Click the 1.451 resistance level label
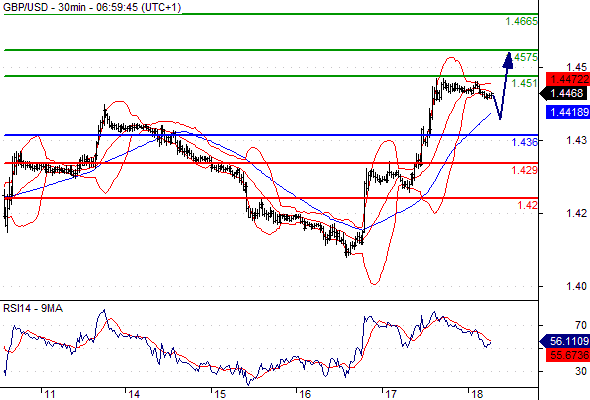Image resolution: width=590 pixels, height=400 pixels. pyautogui.click(x=524, y=83)
